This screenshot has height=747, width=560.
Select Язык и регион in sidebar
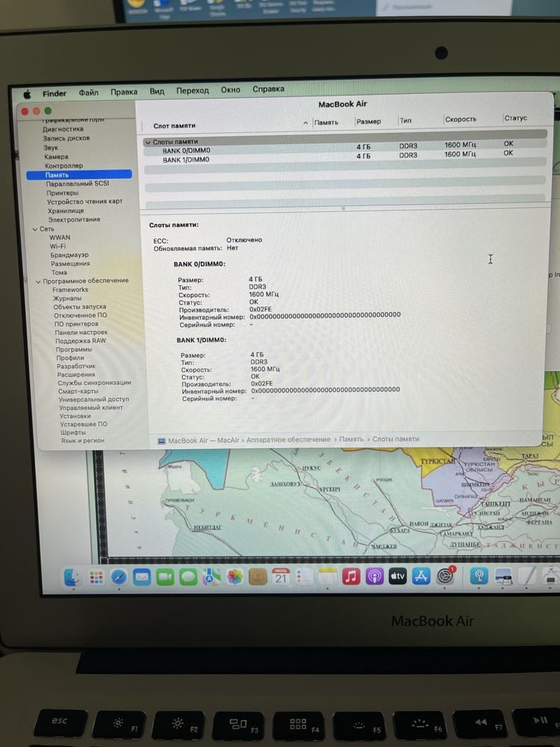[x=82, y=441]
